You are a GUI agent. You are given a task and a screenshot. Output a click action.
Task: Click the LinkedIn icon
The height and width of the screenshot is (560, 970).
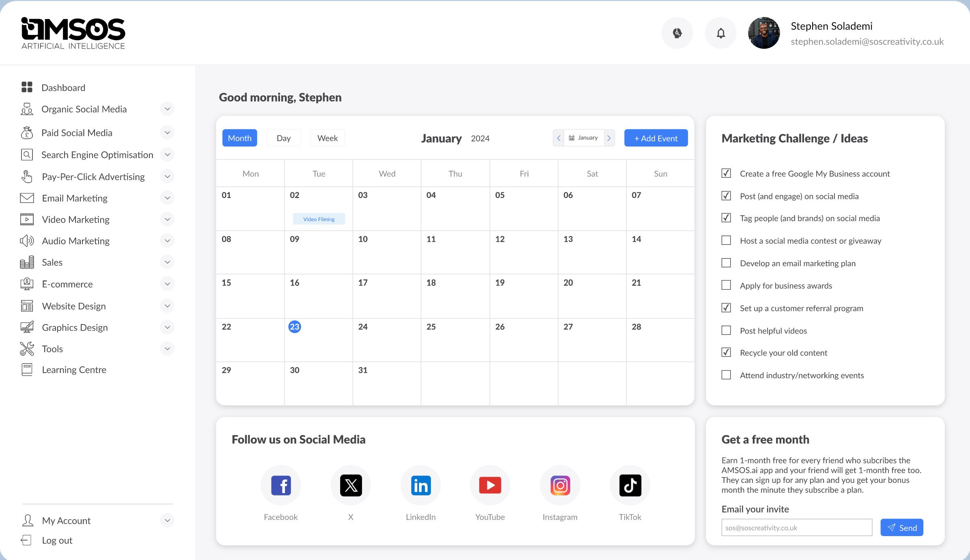click(x=420, y=485)
